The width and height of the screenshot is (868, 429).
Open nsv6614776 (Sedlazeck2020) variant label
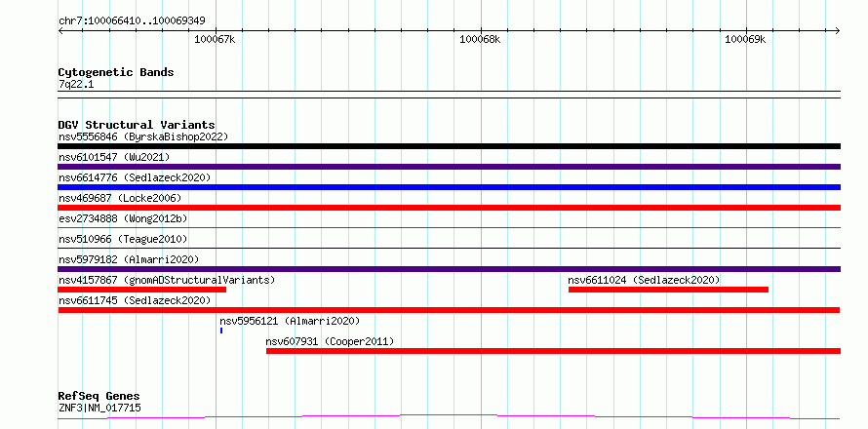point(135,177)
